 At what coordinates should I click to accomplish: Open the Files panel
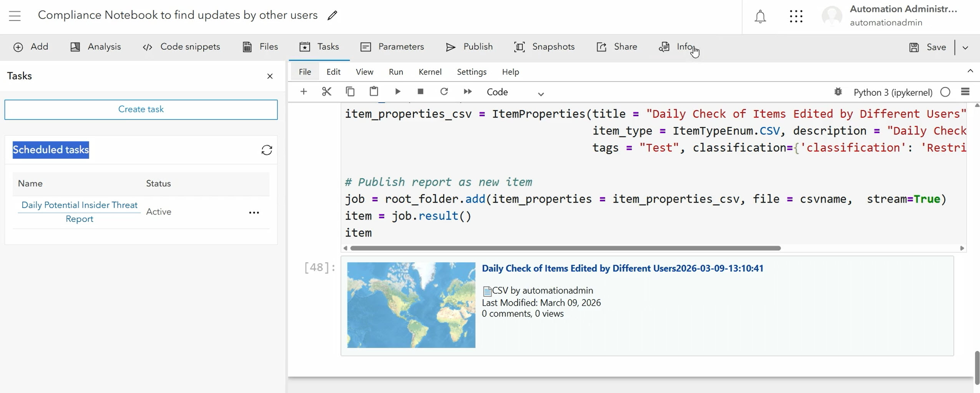260,47
